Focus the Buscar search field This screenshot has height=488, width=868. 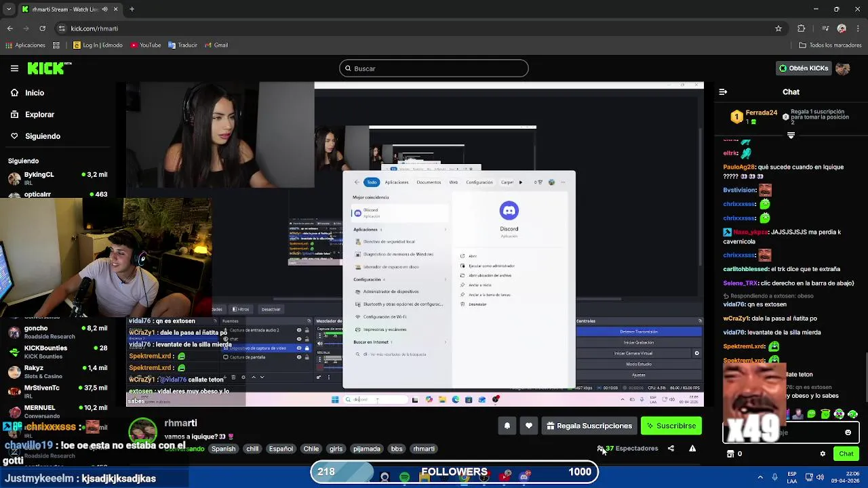pyautogui.click(x=434, y=68)
